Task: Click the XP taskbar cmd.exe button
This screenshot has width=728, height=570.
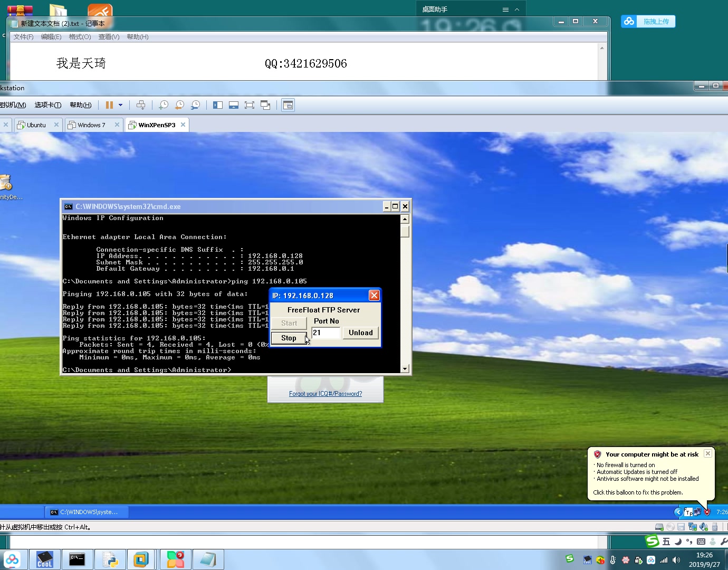Action: tap(86, 512)
